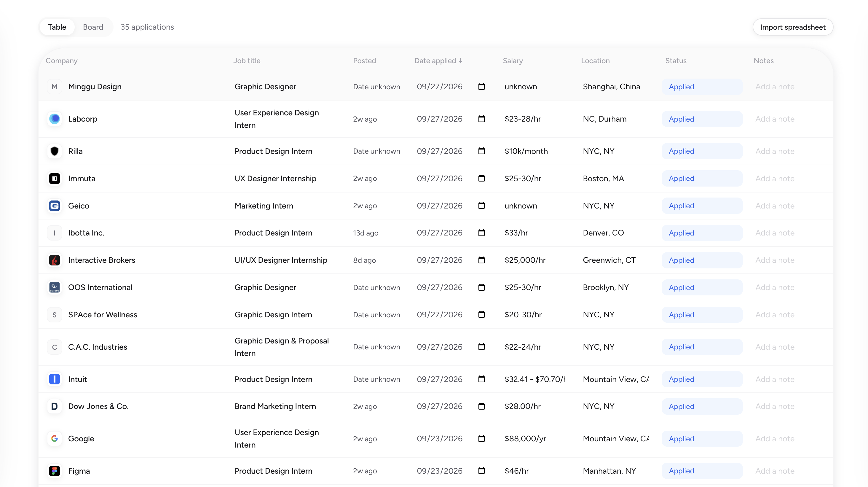The width and height of the screenshot is (868, 487).
Task: Open date picker icon for Ibotta Inc.
Action: click(481, 233)
